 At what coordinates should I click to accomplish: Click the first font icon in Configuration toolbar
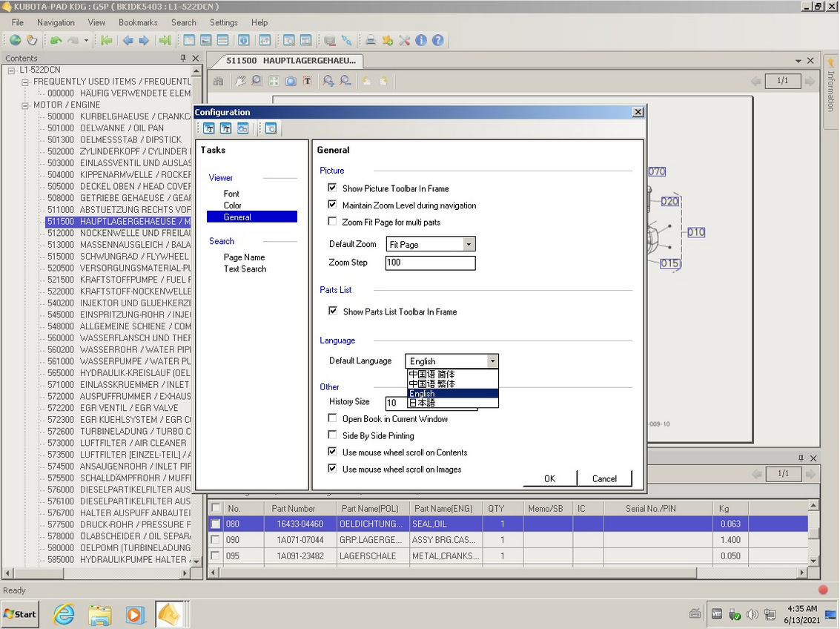coord(209,128)
